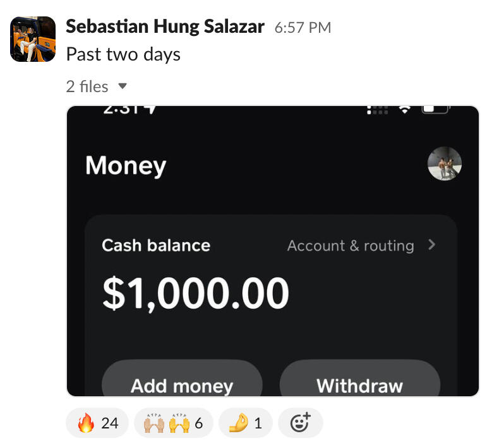Toggle the fire emoji reaction
Screen dimensions: 487x448
(x=97, y=423)
